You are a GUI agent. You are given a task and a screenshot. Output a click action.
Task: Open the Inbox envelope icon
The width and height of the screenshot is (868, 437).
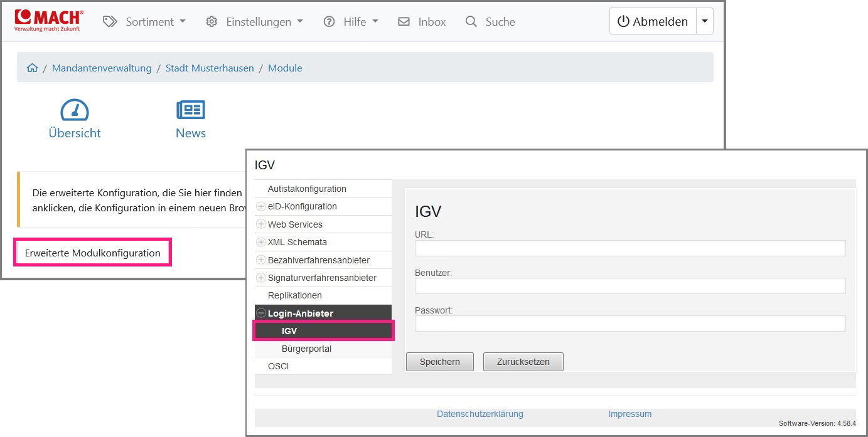[x=404, y=21]
